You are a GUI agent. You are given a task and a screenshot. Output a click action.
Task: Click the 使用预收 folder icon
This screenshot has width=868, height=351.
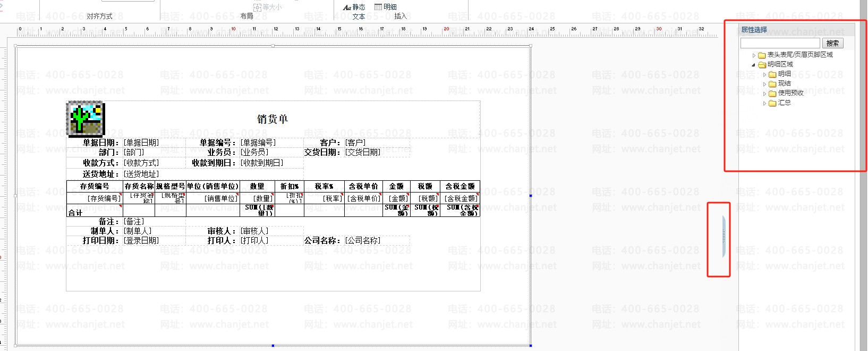pyautogui.click(x=772, y=94)
